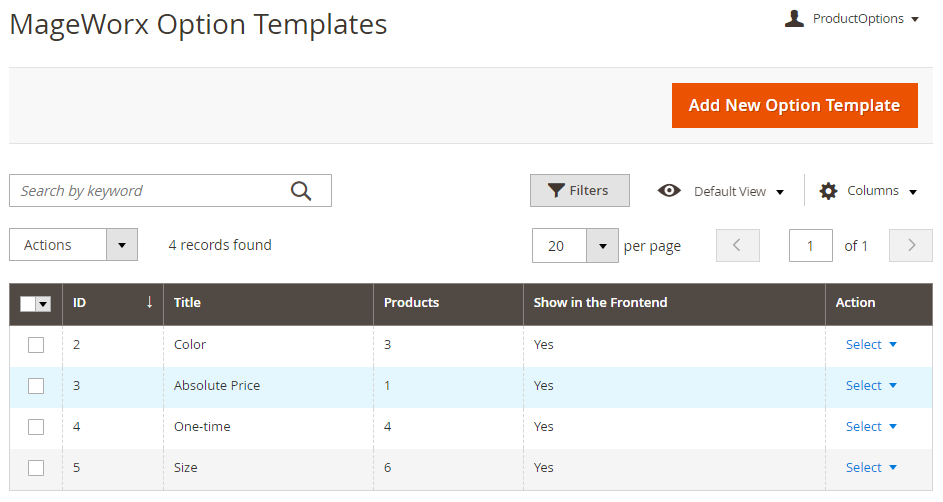
Task: Click Products value 3 in Color row
Action: point(387,344)
